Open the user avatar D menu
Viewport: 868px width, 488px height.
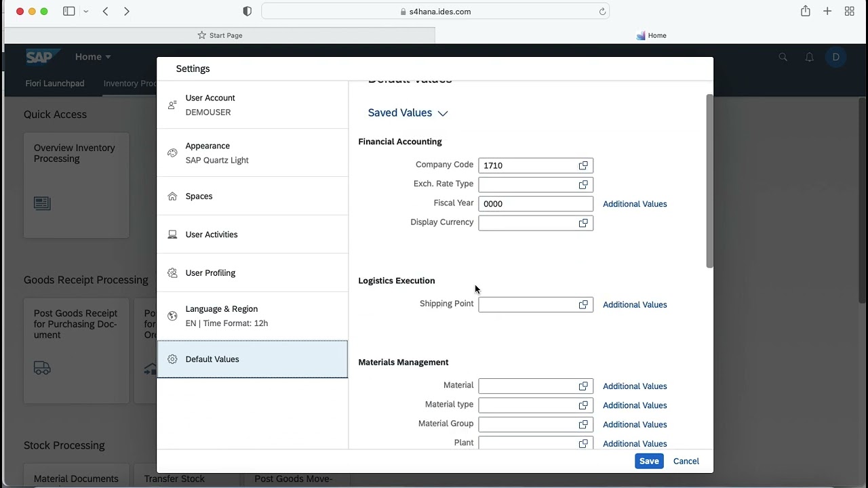pyautogui.click(x=835, y=57)
